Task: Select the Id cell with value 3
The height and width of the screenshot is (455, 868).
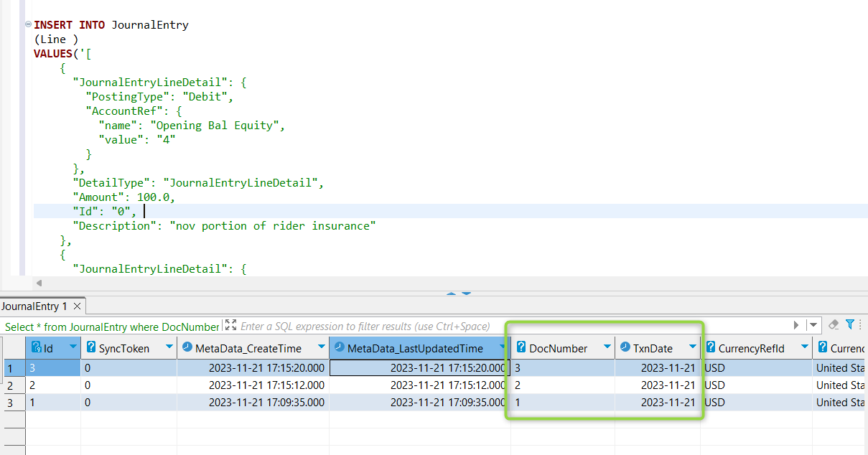Action: (53, 367)
